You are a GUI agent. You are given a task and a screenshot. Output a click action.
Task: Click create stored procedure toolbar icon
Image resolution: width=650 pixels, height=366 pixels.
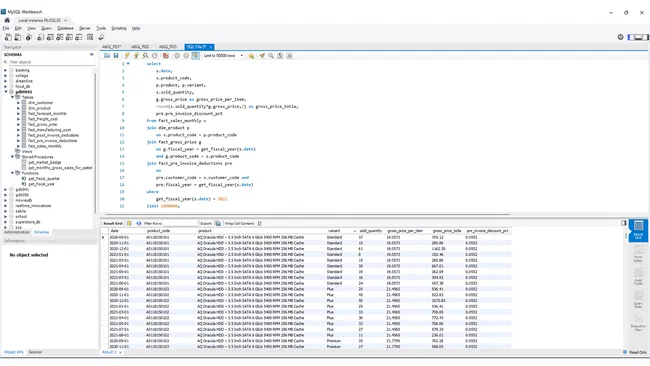tap(69, 37)
